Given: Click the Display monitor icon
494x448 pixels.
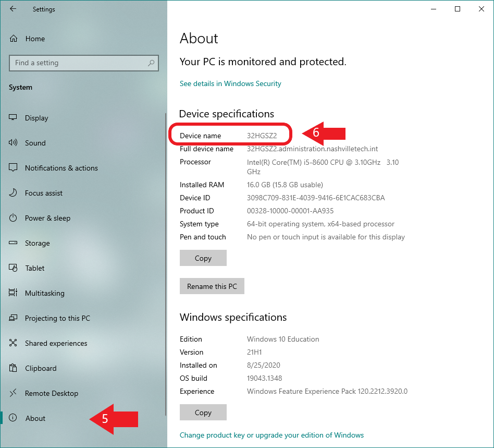Looking at the screenshot, I should click(13, 117).
